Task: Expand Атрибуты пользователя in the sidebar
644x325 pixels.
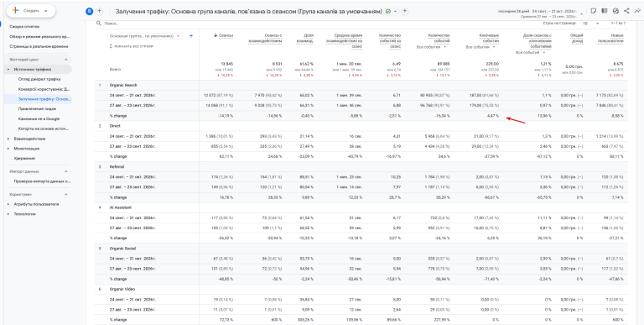Action: [x=8, y=204]
